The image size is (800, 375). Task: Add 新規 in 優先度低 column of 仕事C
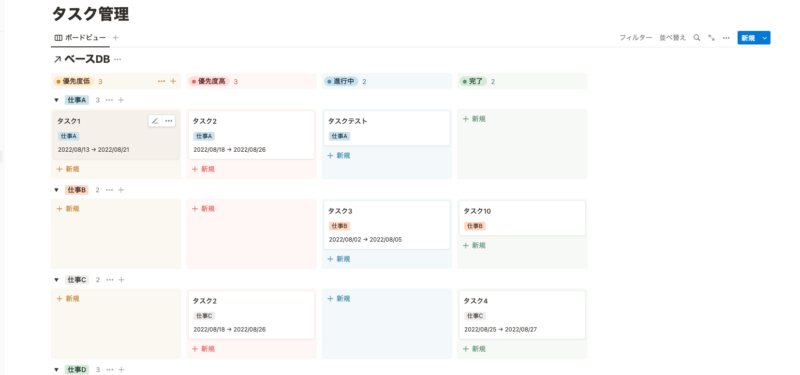[x=68, y=298]
